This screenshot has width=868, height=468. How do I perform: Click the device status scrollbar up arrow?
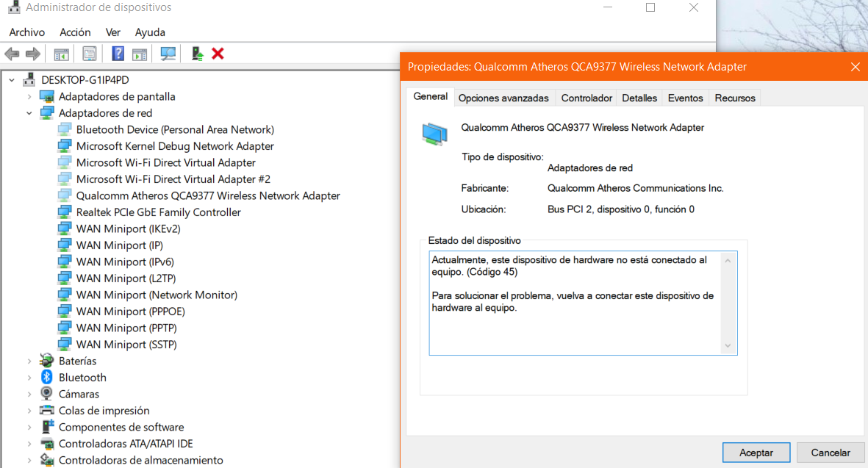click(x=728, y=261)
